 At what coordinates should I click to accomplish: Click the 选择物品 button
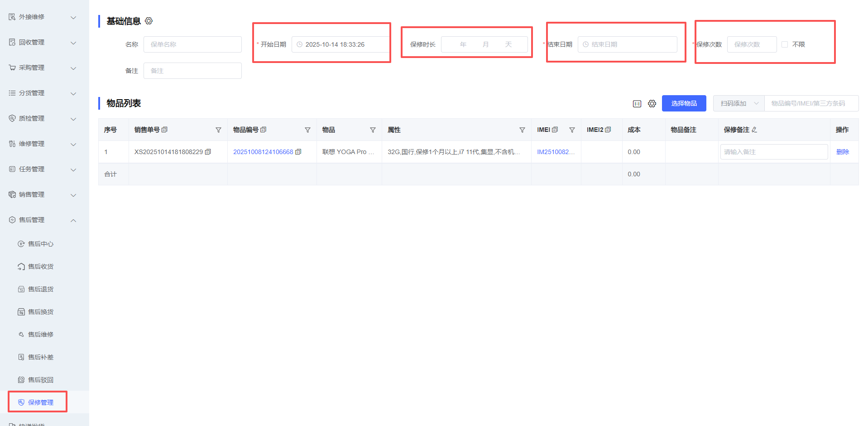tap(683, 103)
